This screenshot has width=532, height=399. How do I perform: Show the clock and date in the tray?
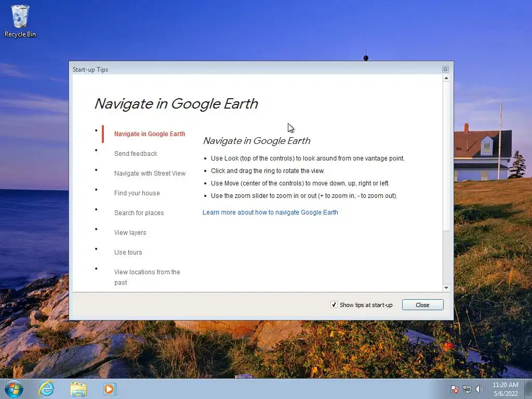[505, 389]
